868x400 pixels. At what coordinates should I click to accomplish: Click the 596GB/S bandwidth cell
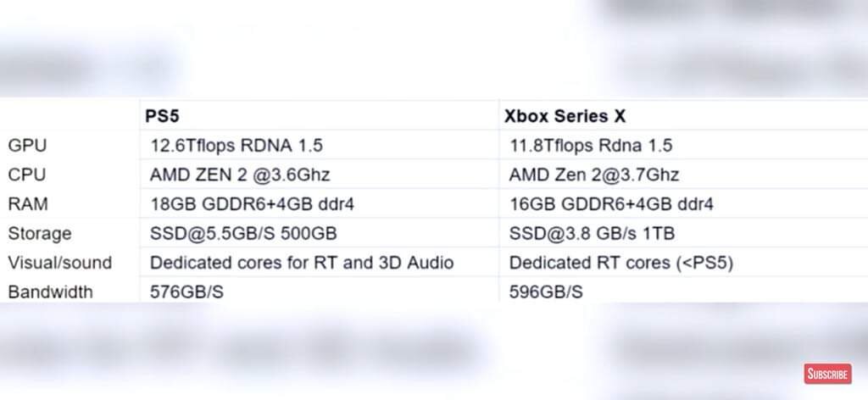click(x=546, y=292)
